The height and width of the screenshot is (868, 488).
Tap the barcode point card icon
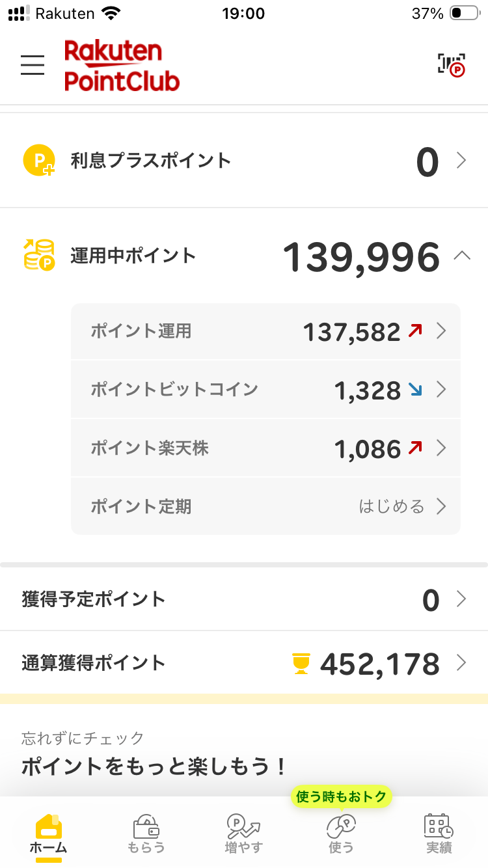pos(451,64)
